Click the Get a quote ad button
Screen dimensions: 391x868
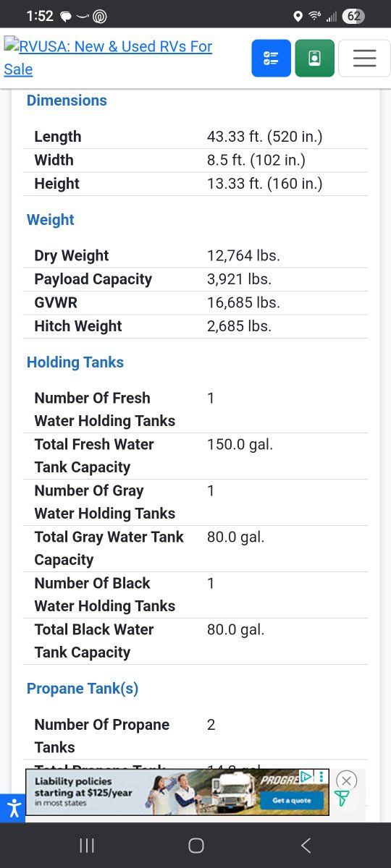pyautogui.click(x=291, y=800)
